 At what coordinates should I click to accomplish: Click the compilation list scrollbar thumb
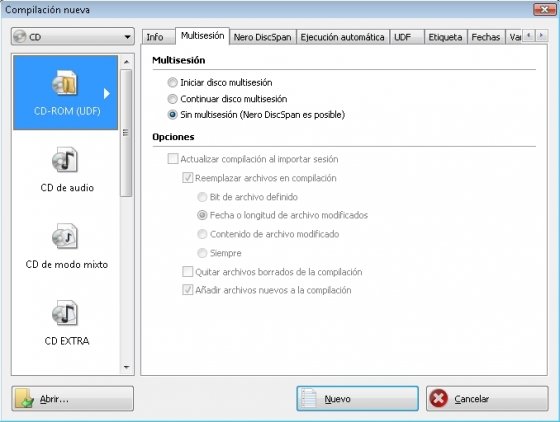tap(126, 133)
